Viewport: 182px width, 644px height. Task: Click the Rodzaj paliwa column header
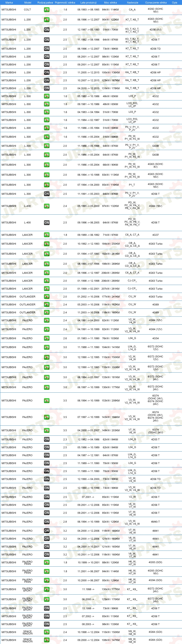[x=45, y=3]
